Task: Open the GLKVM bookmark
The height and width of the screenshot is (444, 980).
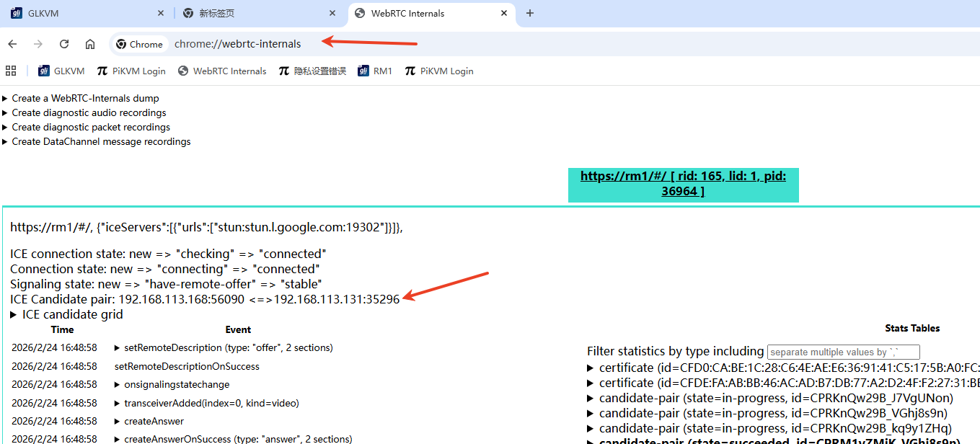Action: point(61,71)
